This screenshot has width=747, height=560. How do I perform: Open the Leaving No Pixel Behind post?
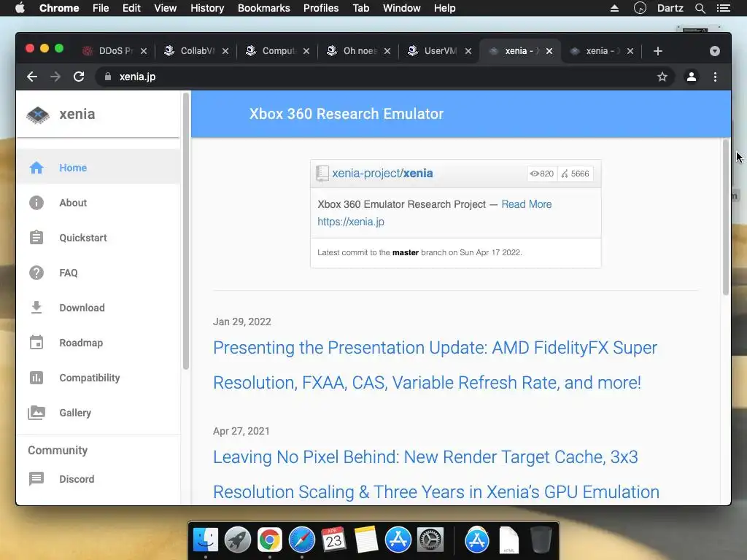(436, 474)
